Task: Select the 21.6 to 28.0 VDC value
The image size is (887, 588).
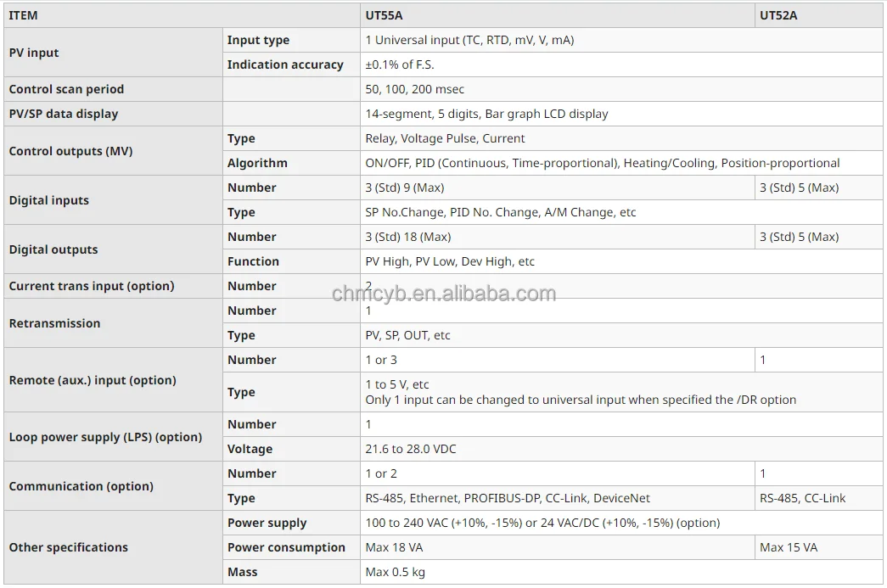Action: 410,449
